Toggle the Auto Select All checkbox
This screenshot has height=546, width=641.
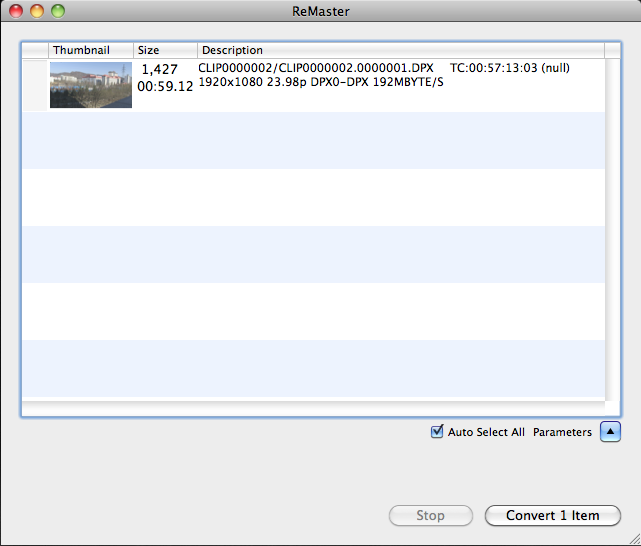click(x=436, y=432)
